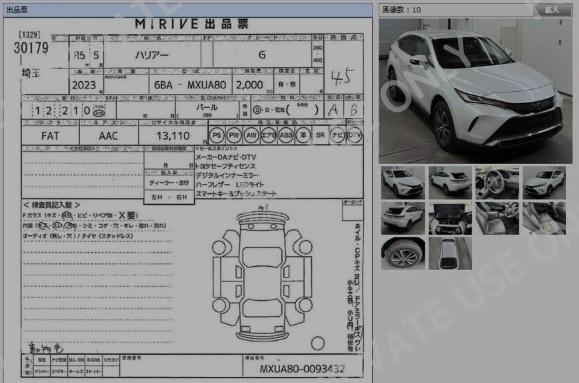Click the grade value G
Image resolution: width=579 pixels, height=383 pixels.
pos(262,55)
